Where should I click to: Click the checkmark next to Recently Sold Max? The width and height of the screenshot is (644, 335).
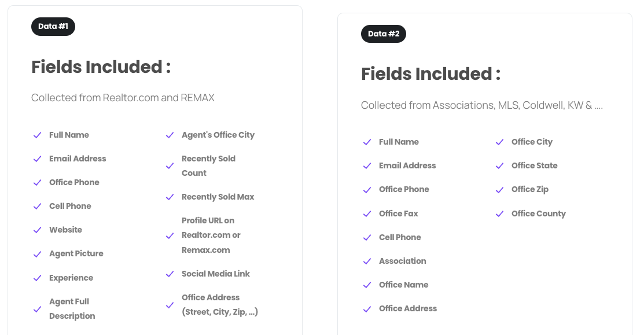point(170,197)
